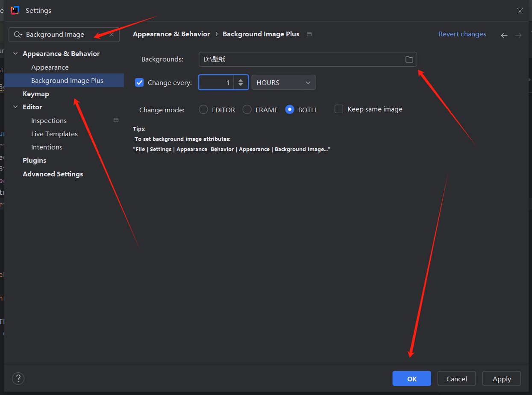Click the Cancel button
Image resolution: width=532 pixels, height=395 pixels.
(456, 379)
